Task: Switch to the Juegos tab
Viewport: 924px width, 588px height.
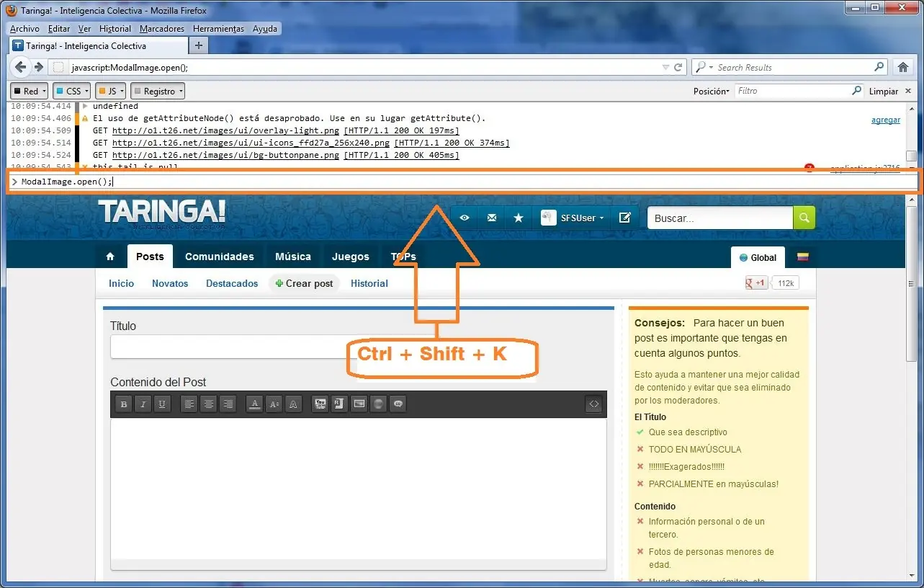Action: (x=351, y=257)
